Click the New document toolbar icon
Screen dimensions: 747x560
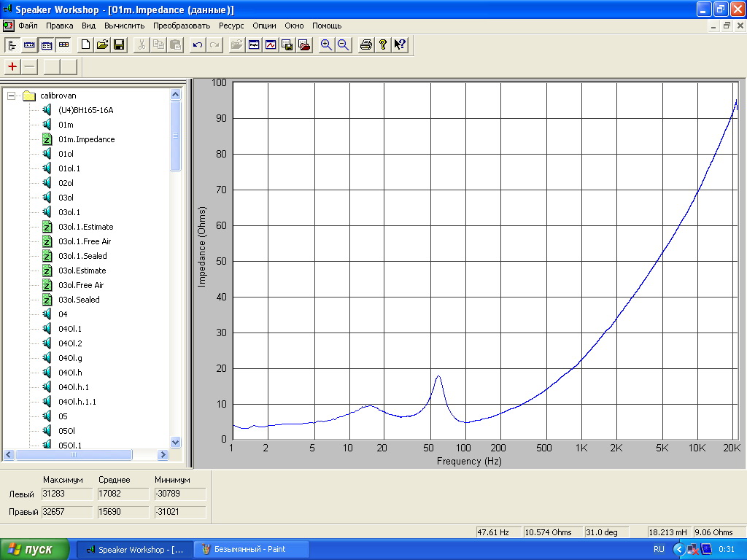86,44
